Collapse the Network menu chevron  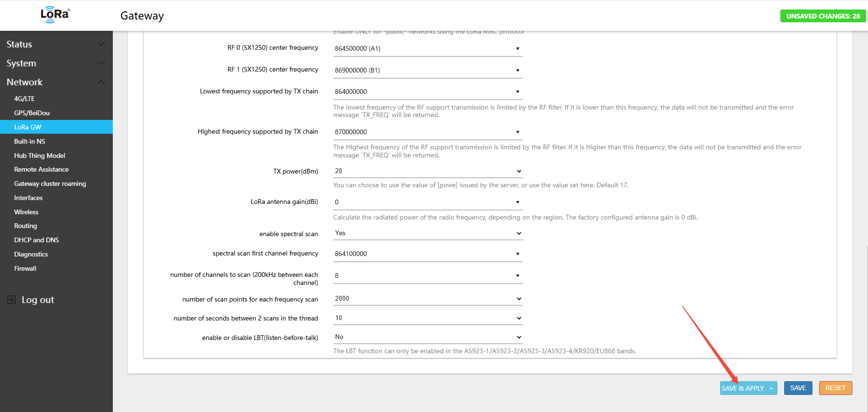pyautogui.click(x=101, y=82)
